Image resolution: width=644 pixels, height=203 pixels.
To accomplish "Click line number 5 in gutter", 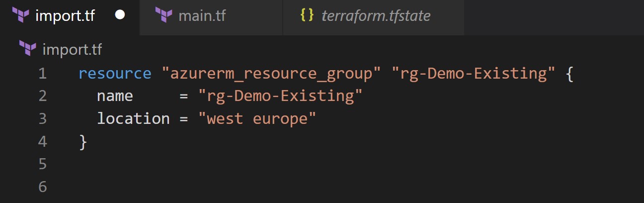I will click(42, 164).
